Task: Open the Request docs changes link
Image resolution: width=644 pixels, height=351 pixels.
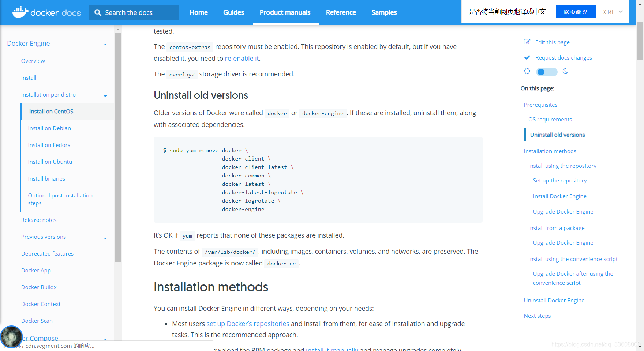Action: point(563,57)
